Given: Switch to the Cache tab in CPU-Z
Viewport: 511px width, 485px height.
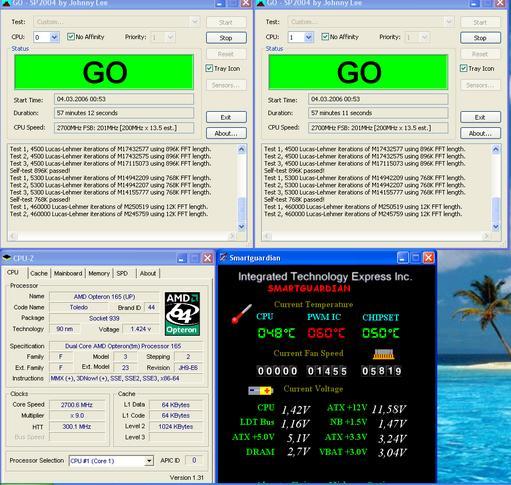Looking at the screenshot, I should [x=39, y=273].
